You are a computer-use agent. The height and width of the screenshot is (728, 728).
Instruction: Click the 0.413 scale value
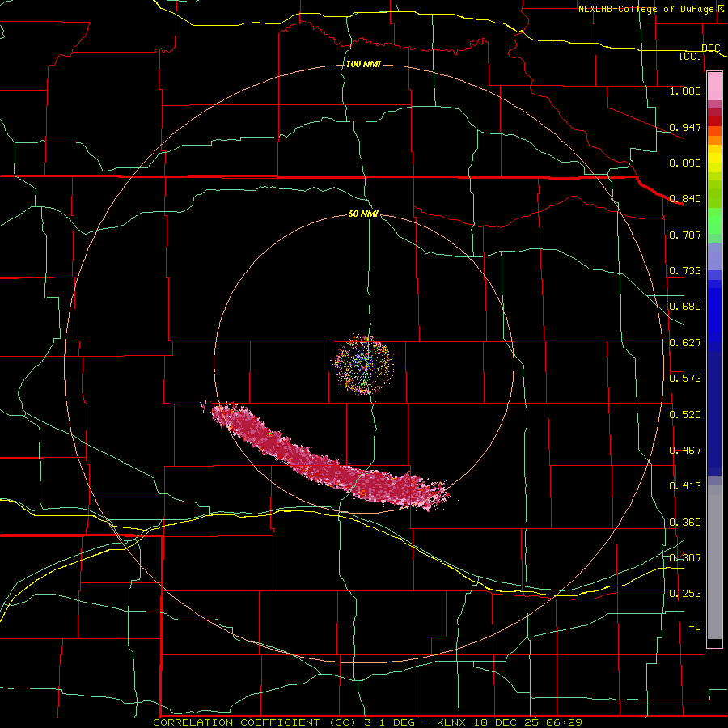click(685, 486)
